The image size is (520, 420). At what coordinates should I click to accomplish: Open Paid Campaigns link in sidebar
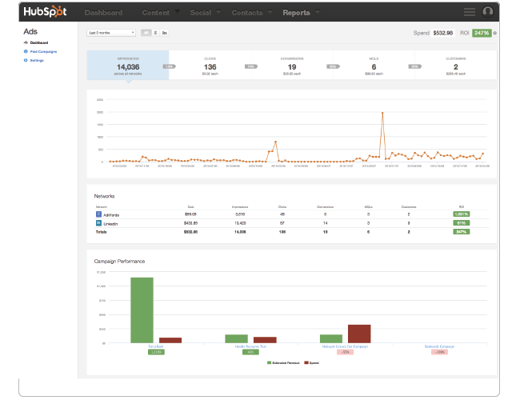[43, 51]
